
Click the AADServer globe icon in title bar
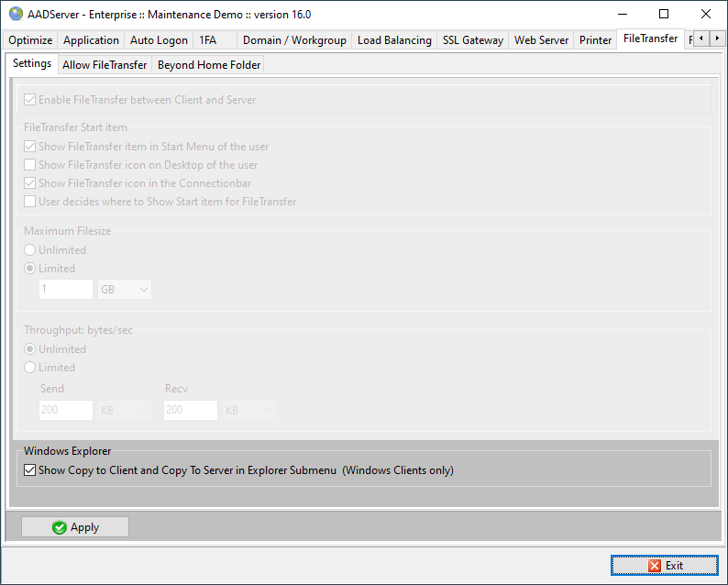pyautogui.click(x=16, y=14)
